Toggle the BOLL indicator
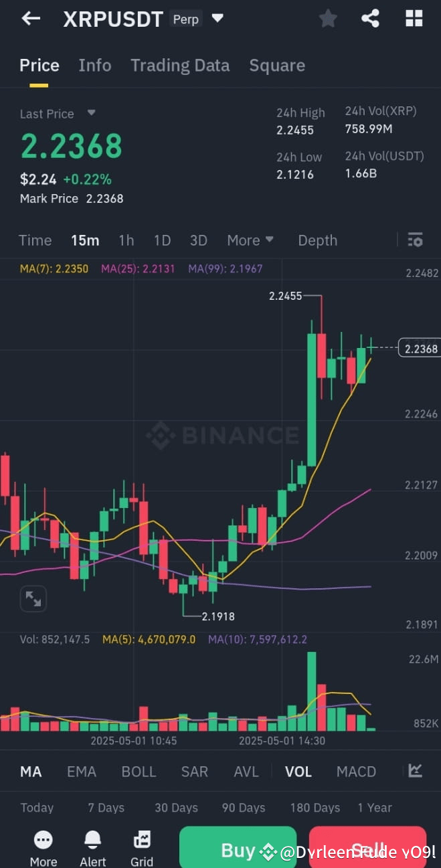This screenshot has height=868, width=441. (x=139, y=771)
